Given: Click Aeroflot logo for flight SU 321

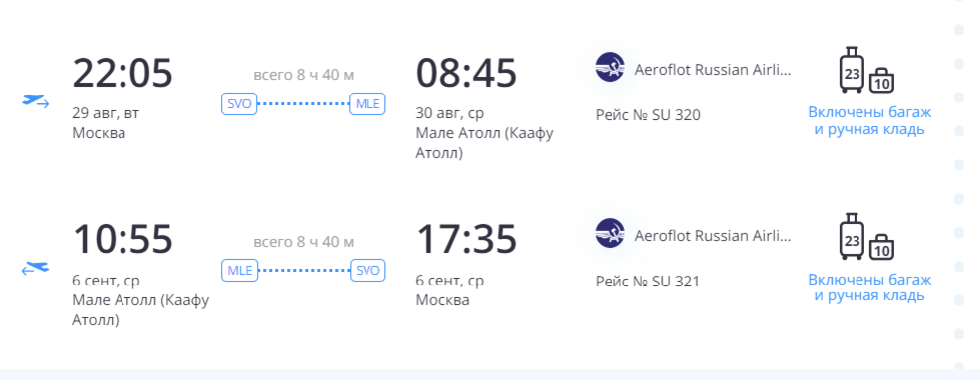Looking at the screenshot, I should click(x=610, y=233).
